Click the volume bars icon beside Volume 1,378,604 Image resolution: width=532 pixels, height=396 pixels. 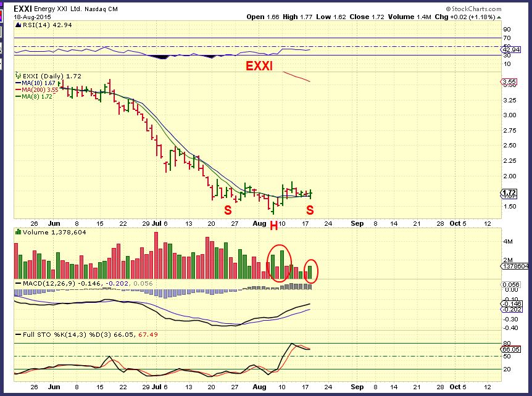(19, 233)
